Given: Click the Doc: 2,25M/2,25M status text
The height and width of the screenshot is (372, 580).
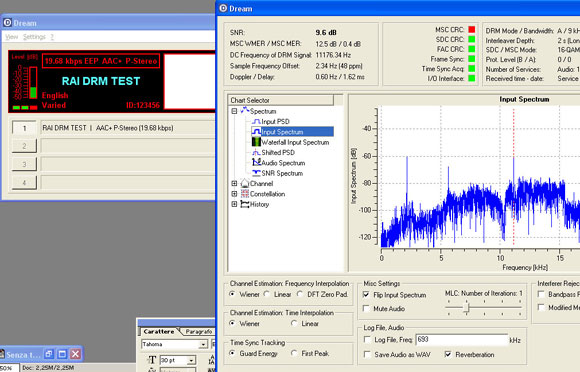Looking at the screenshot, I should 48,368.
